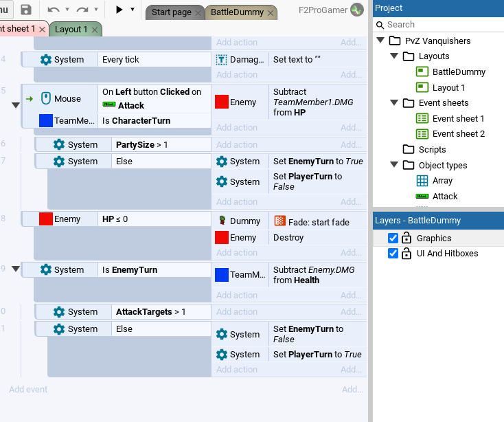Switch to the BattleDummy tab

click(237, 12)
